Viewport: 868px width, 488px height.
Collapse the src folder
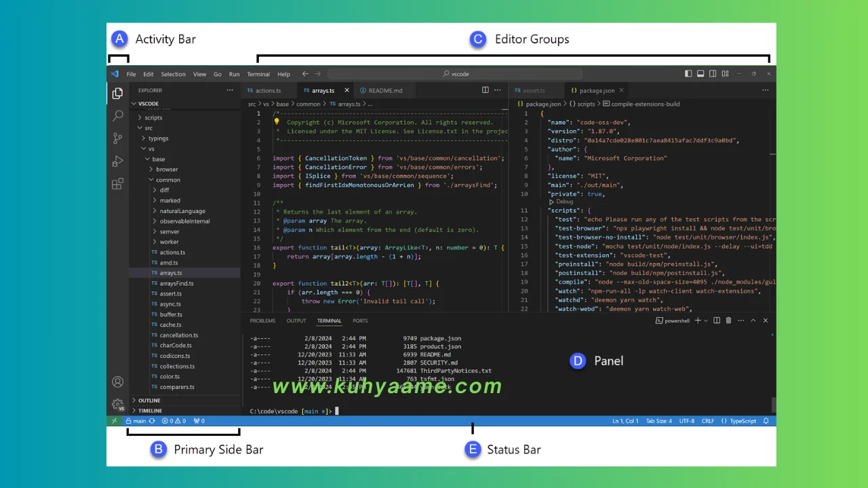click(x=140, y=128)
